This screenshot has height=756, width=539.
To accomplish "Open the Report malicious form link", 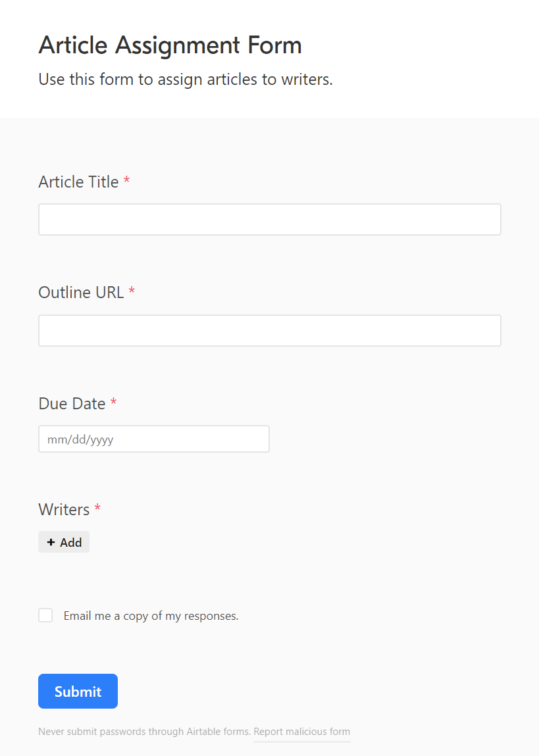I will tap(301, 732).
